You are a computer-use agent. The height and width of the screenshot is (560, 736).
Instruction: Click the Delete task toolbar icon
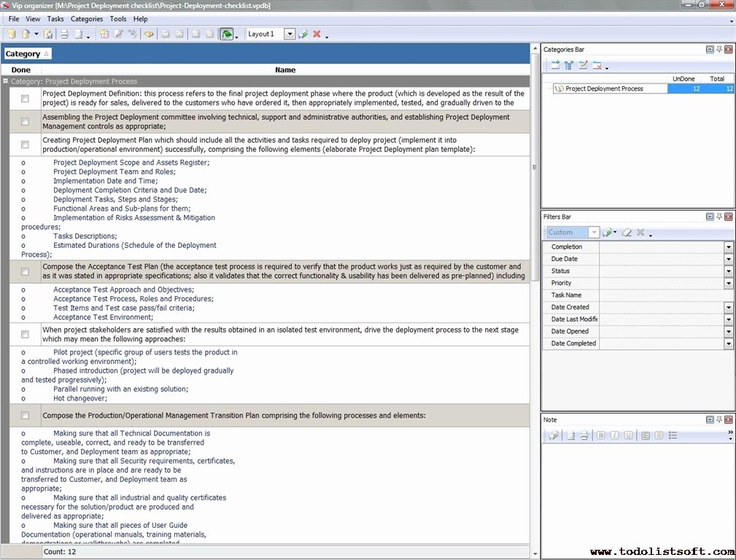tap(133, 34)
